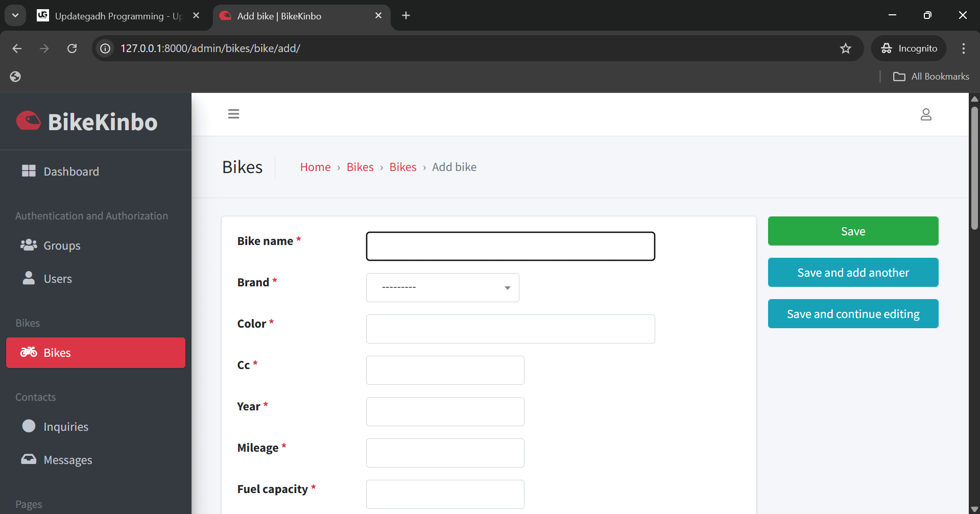The width and height of the screenshot is (980, 514).
Task: Open the browser tab search chevron
Action: (15, 15)
